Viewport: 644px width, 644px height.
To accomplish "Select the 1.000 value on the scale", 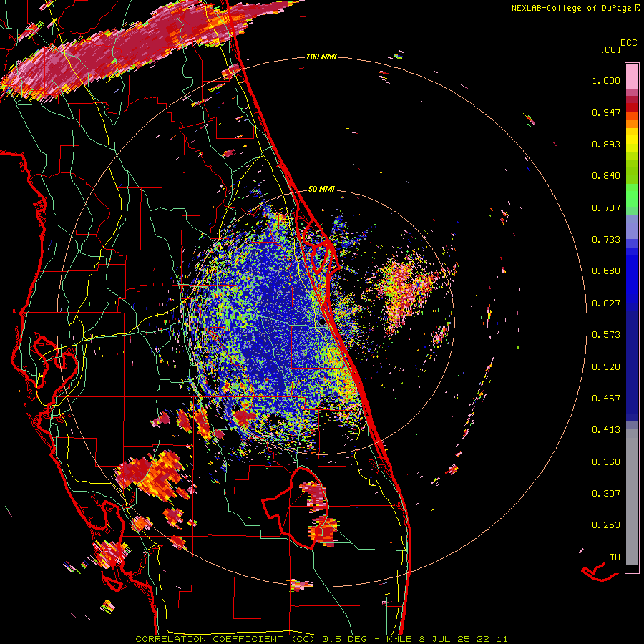I will point(606,80).
